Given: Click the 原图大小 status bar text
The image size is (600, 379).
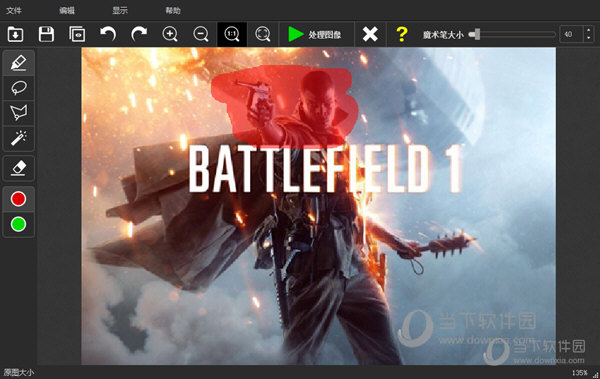Looking at the screenshot, I should pyautogui.click(x=19, y=372).
